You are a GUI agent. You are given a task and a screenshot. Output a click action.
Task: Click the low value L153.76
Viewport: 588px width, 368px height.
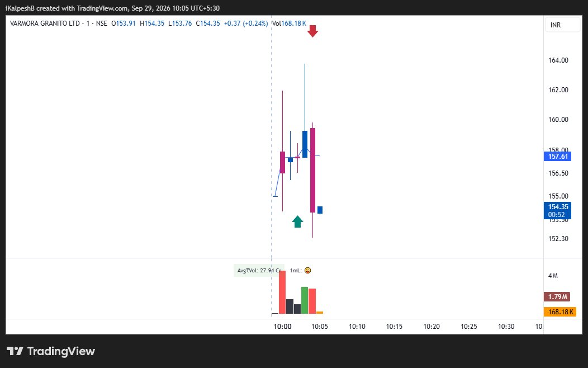180,23
